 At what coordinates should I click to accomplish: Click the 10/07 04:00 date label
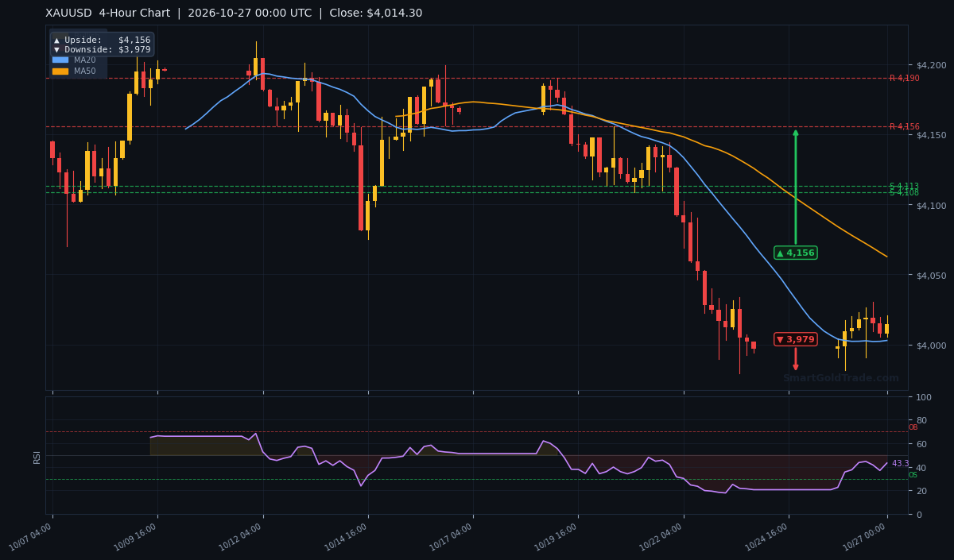32,537
